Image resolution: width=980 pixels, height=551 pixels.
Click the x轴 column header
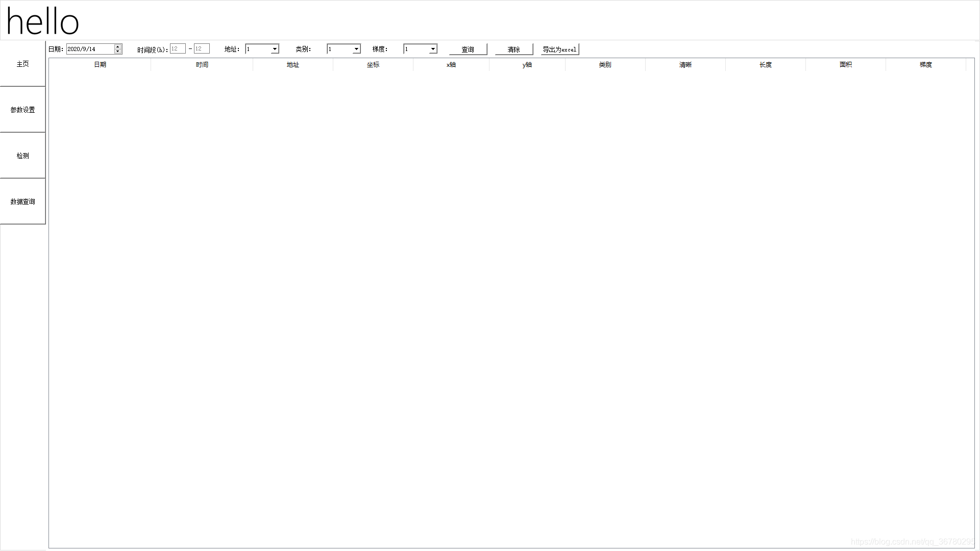pos(451,65)
